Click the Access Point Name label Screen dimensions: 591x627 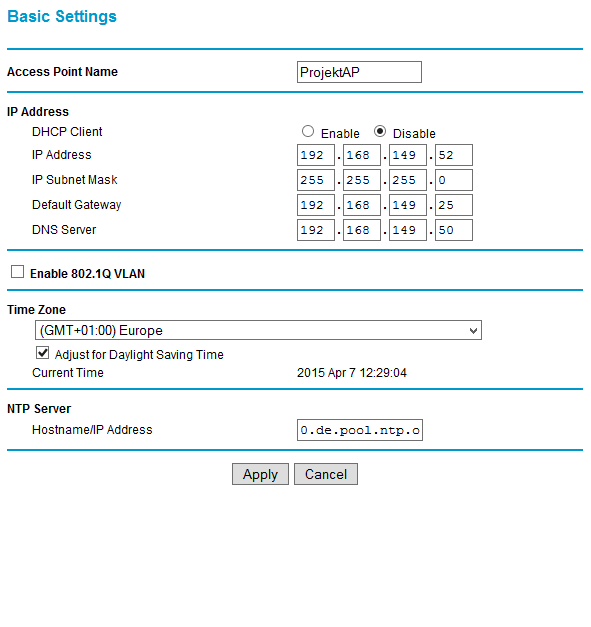coord(62,72)
